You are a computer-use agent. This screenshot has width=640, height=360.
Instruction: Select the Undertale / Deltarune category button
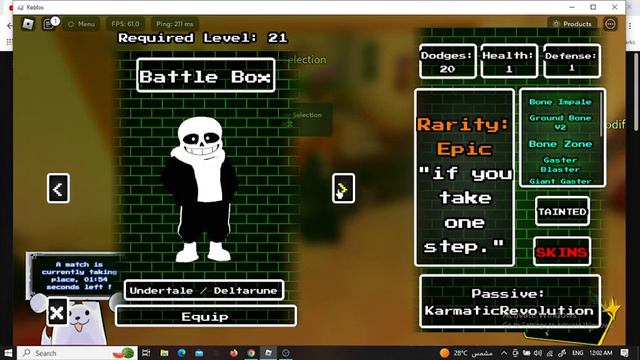pyautogui.click(x=204, y=291)
